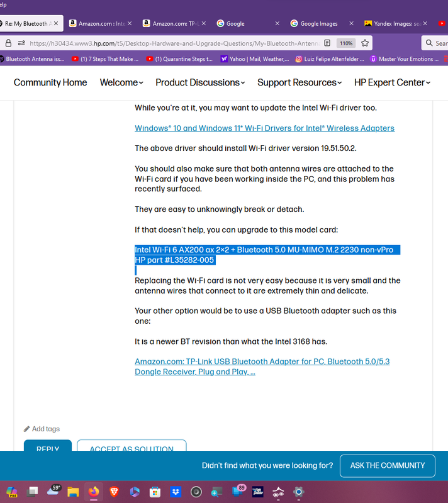Viewport: 448px width, 503px height.
Task: Switch to the Yandex Images tab
Action: [x=393, y=23]
